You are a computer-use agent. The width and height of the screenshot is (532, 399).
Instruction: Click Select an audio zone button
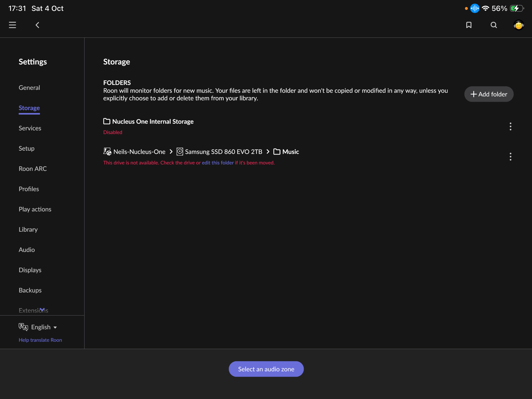pyautogui.click(x=266, y=369)
